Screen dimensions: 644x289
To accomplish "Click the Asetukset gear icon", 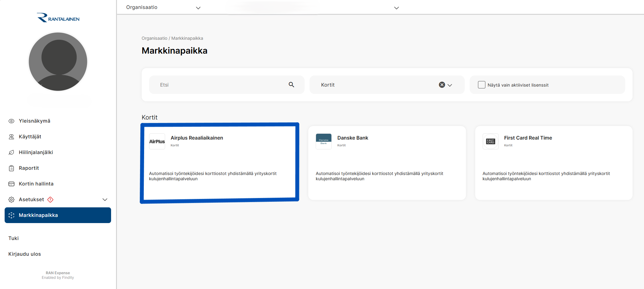I will click(11, 200).
